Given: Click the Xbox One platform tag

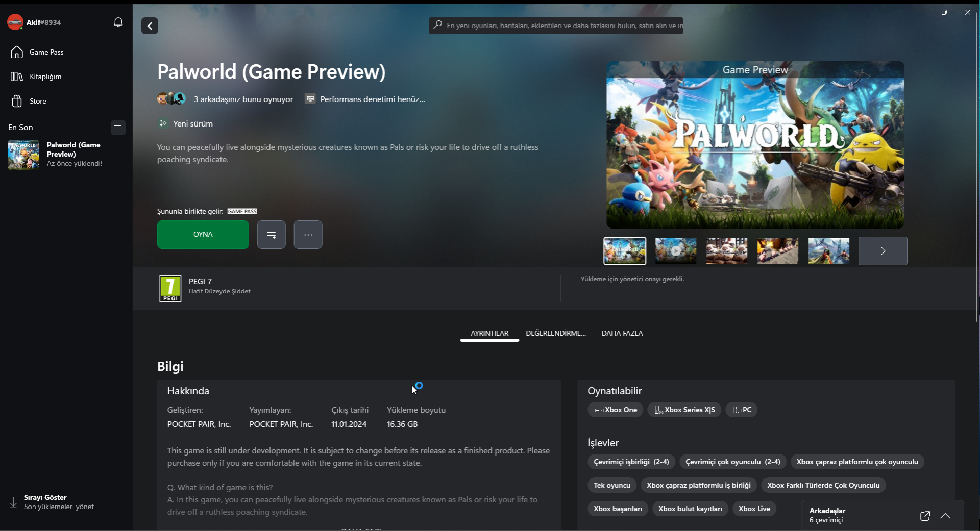Looking at the screenshot, I should [x=616, y=410].
